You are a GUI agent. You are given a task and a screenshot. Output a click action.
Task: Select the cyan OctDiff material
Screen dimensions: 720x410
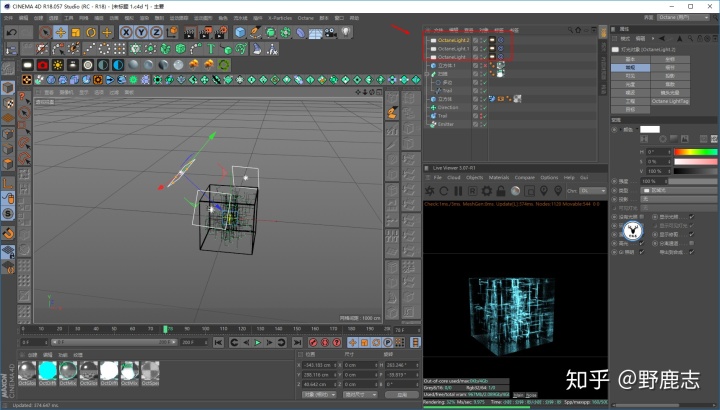[x=47, y=371]
